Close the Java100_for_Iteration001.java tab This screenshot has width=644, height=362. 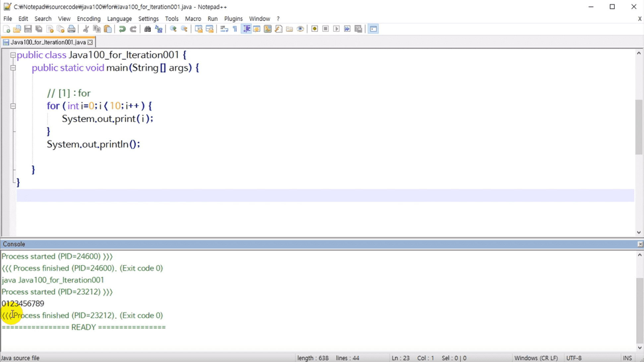click(90, 42)
